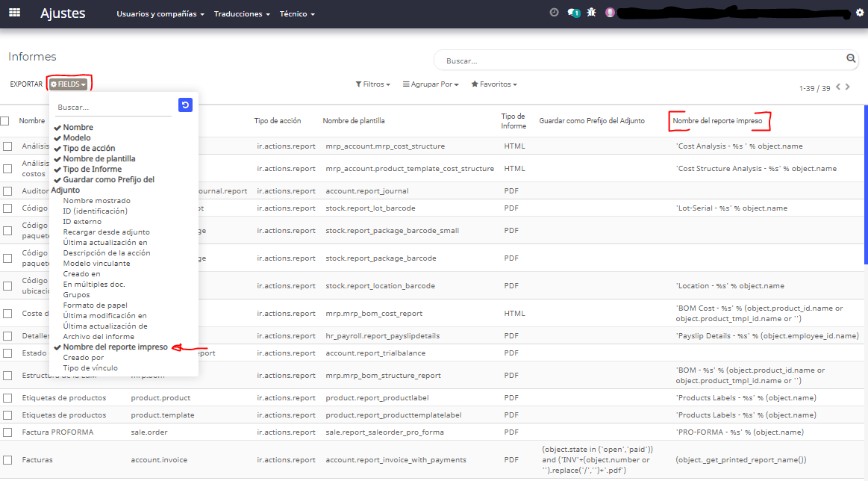The height and width of the screenshot is (481, 868).
Task: Open the Traducciones menu
Action: 242,14
